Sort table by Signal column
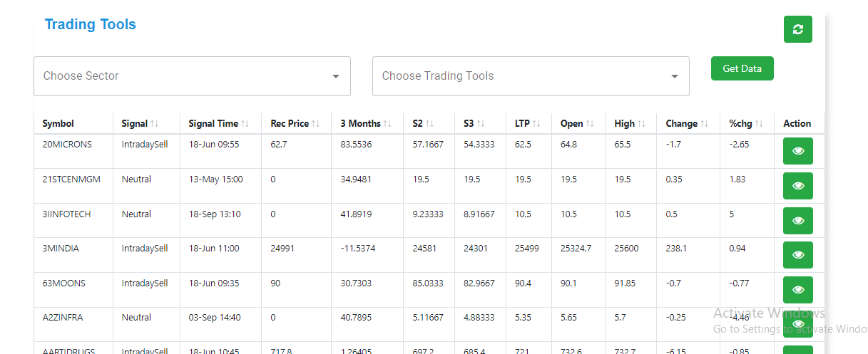This screenshot has width=868, height=354. (x=155, y=124)
